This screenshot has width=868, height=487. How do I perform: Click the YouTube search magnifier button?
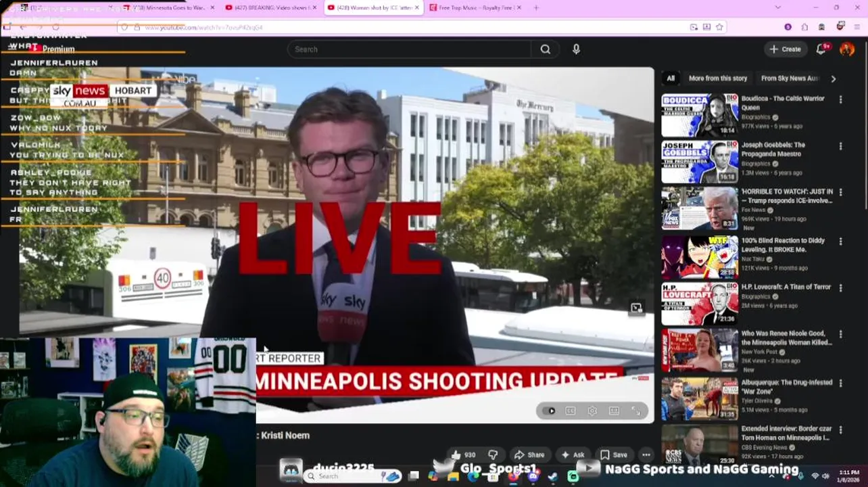point(545,49)
